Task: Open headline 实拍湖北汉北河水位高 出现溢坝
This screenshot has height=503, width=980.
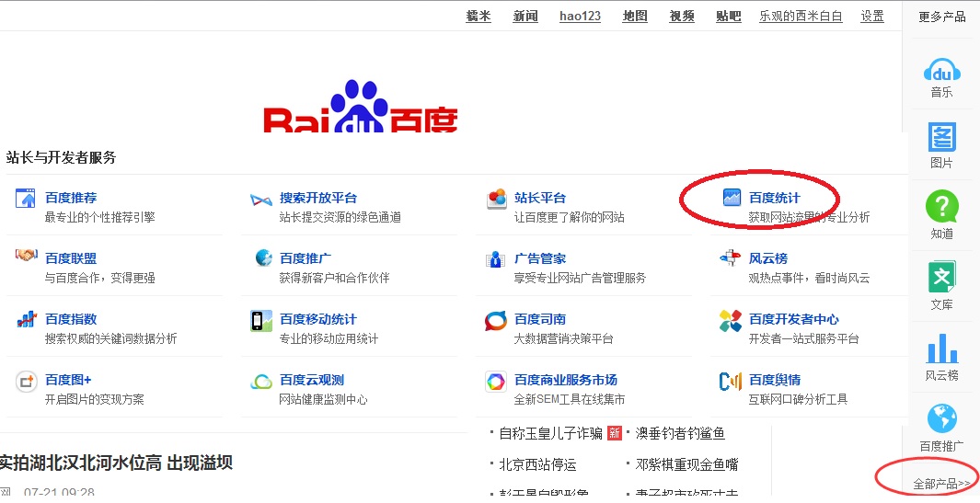Action: pyautogui.click(x=116, y=463)
